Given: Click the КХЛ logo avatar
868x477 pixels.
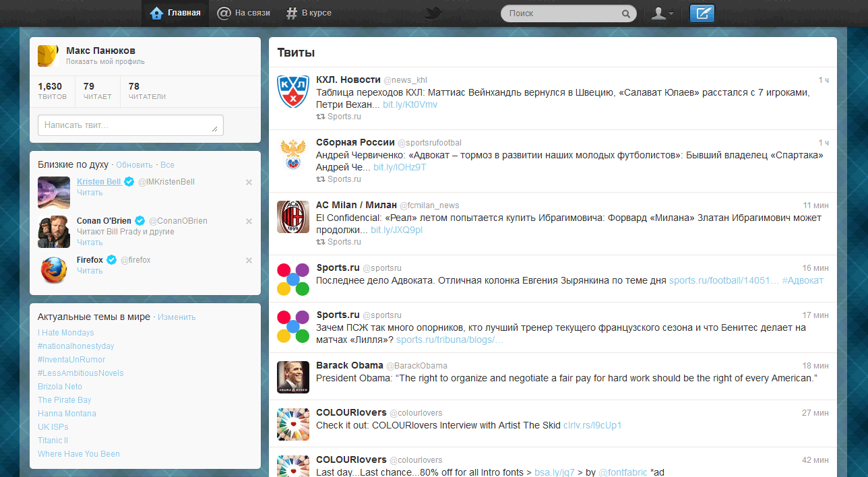Looking at the screenshot, I should tap(293, 92).
